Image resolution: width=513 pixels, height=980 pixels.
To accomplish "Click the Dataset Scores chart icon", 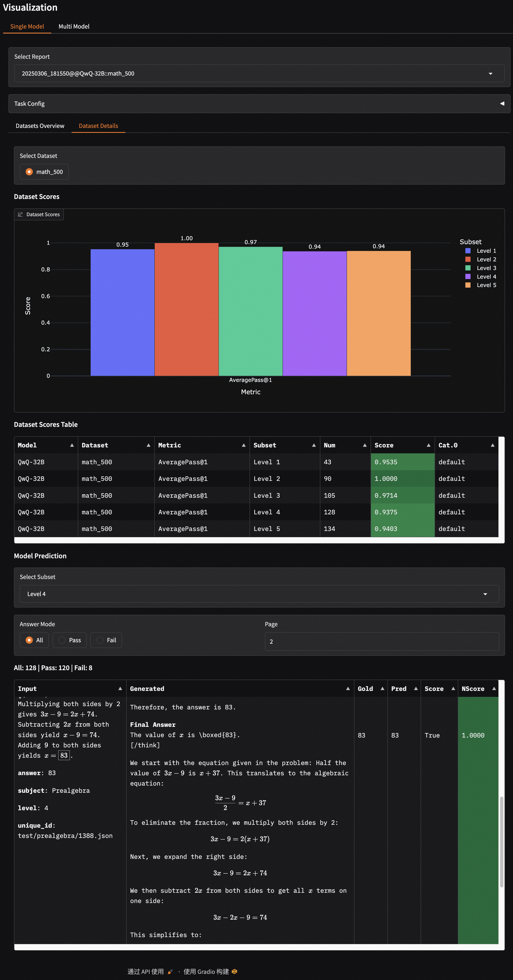I will pos(21,215).
